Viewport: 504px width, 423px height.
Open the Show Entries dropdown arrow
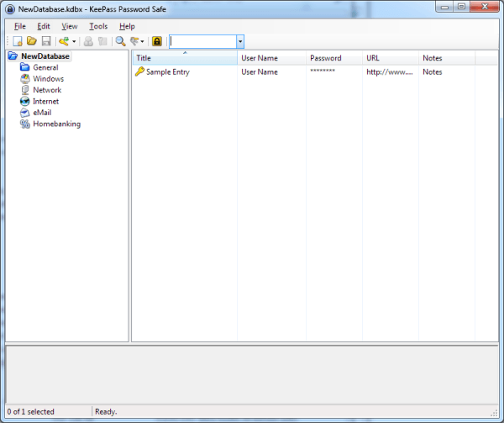[143, 41]
